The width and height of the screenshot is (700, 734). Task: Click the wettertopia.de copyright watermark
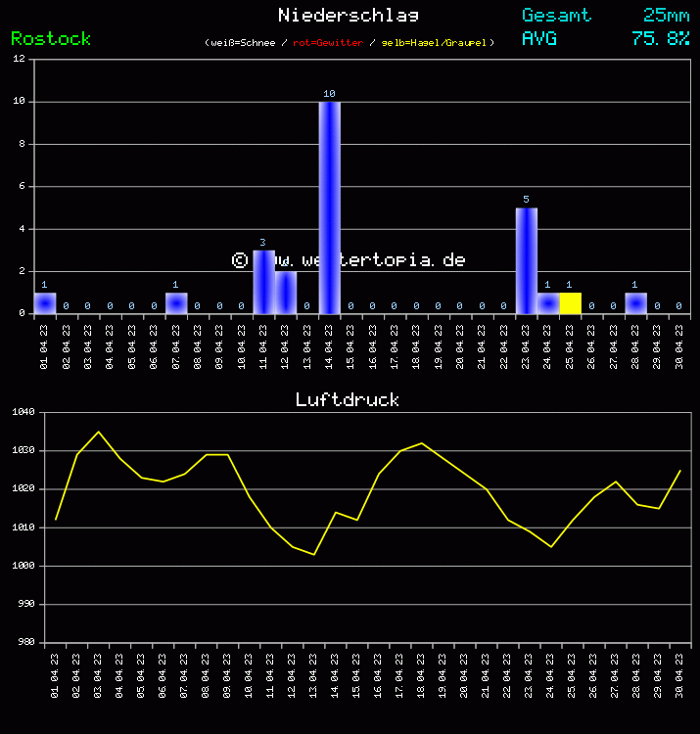349,259
